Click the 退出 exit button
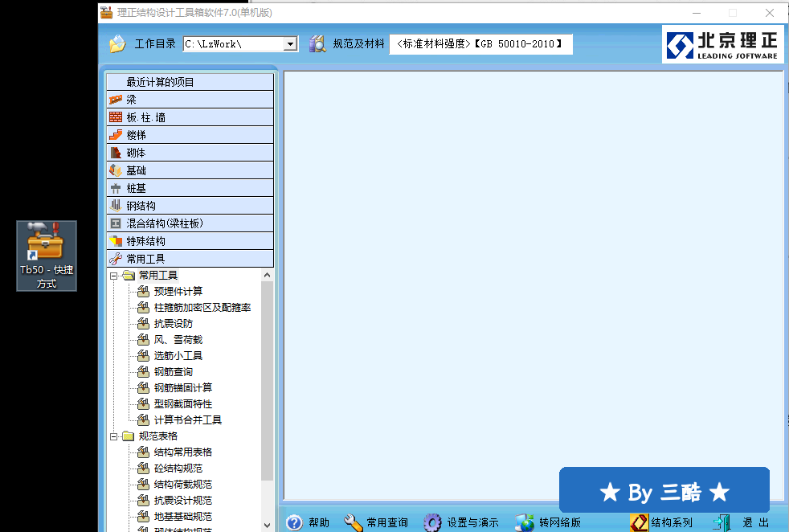Screen dimensions: 789x532 742,523
